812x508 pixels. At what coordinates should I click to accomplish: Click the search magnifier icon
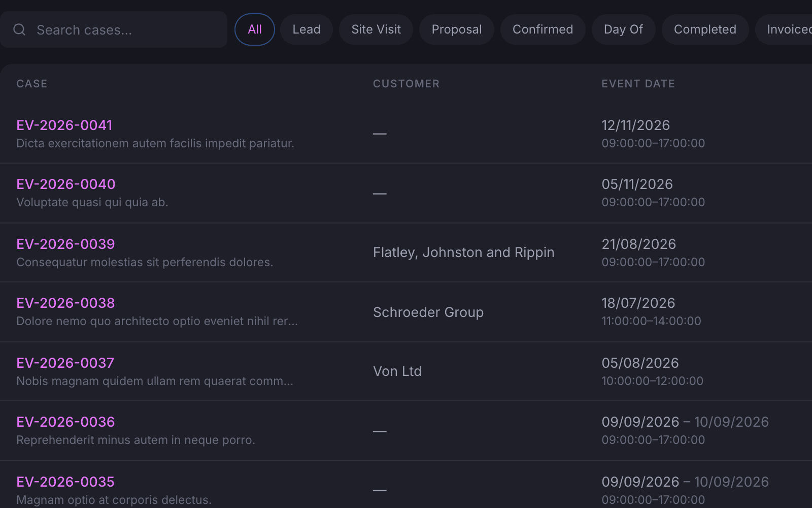coord(19,29)
